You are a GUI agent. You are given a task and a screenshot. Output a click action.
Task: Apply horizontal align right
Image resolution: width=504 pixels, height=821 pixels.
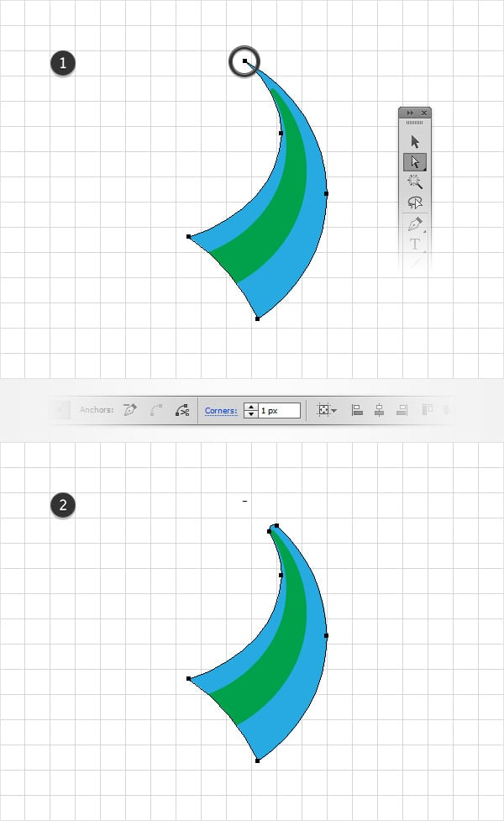click(402, 410)
